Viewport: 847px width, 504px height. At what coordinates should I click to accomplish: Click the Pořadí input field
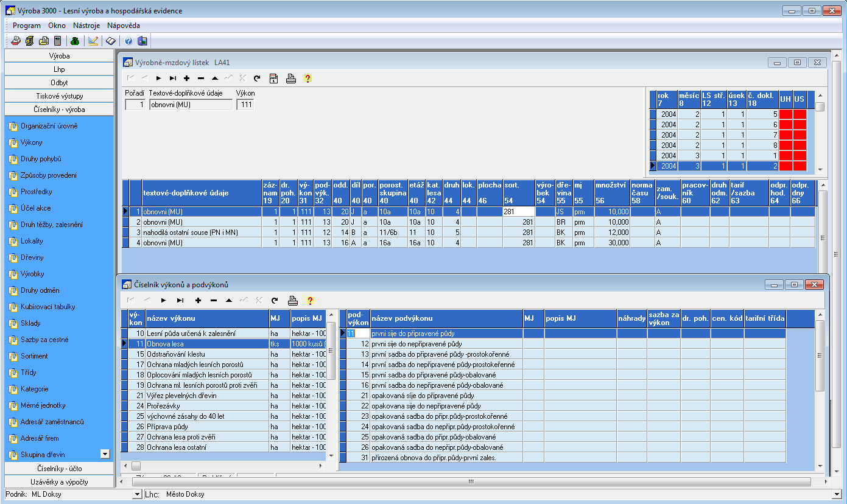[135, 105]
